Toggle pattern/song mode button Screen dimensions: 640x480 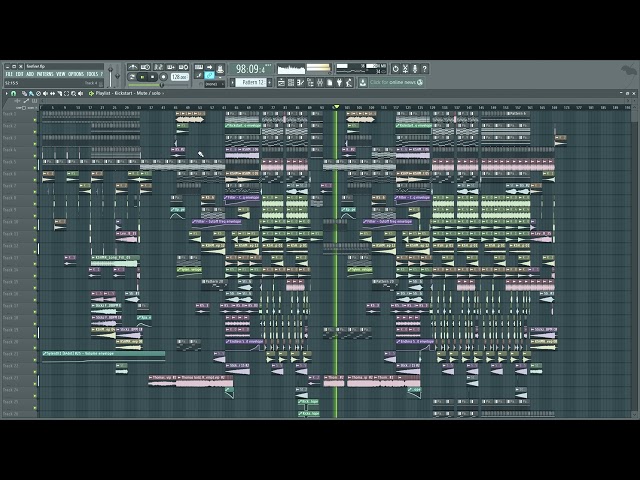132,76
